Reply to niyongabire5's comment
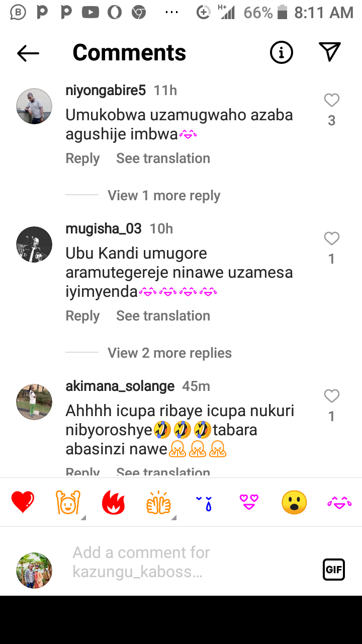362x644 pixels. pos(82,158)
